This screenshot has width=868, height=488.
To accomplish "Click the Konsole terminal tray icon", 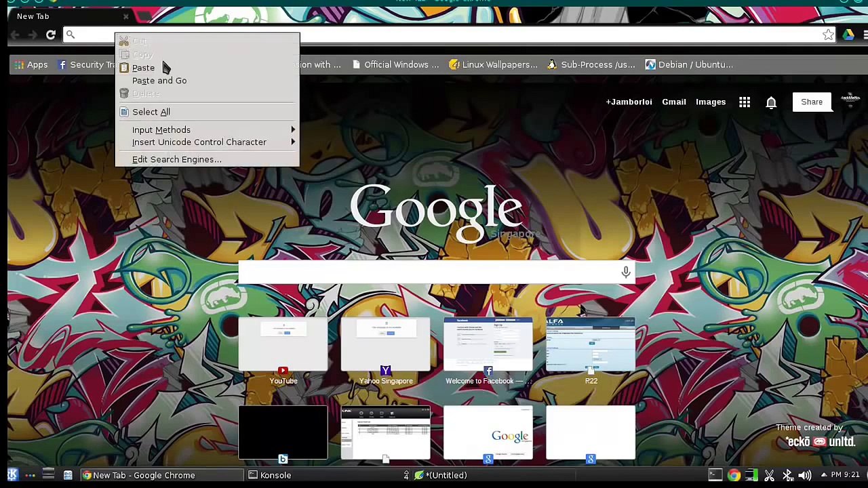I will pyautogui.click(x=715, y=475).
